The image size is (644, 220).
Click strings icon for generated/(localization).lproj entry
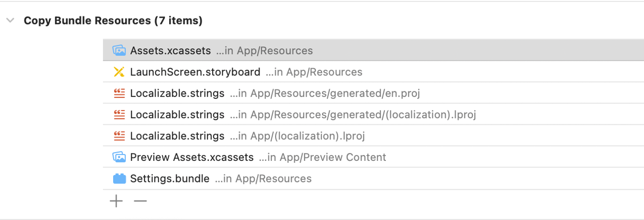pos(119,114)
